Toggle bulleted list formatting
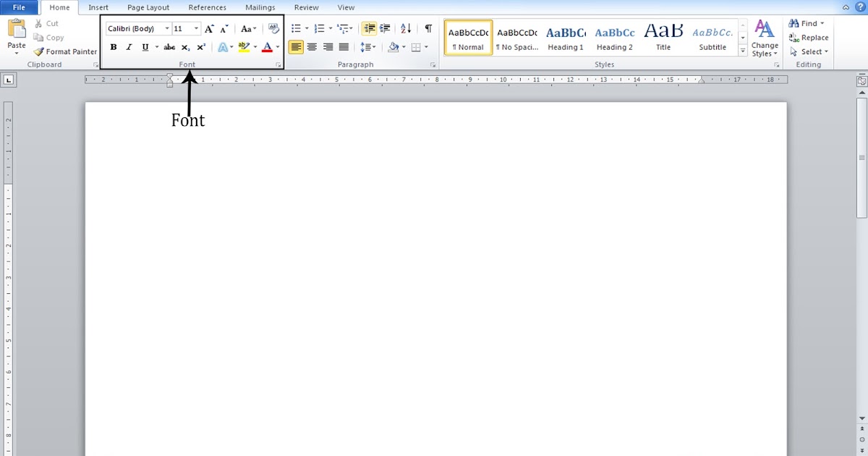This screenshot has height=456, width=868. pyautogui.click(x=296, y=28)
